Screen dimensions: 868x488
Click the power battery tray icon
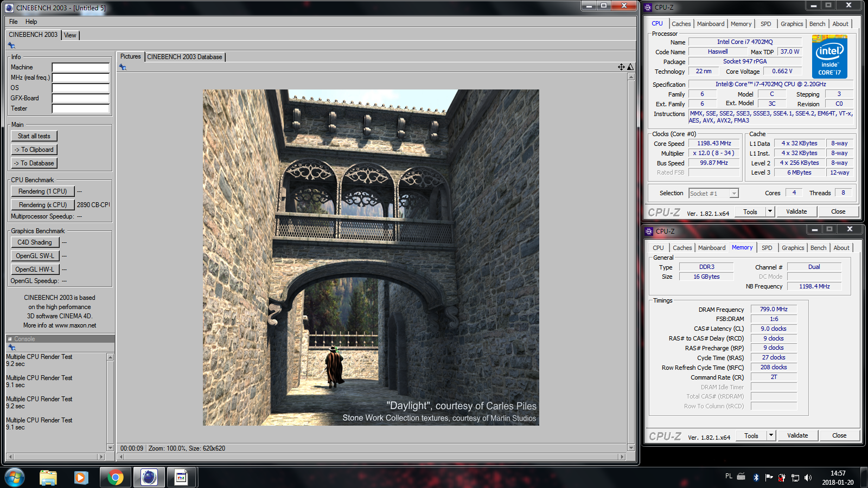click(782, 478)
